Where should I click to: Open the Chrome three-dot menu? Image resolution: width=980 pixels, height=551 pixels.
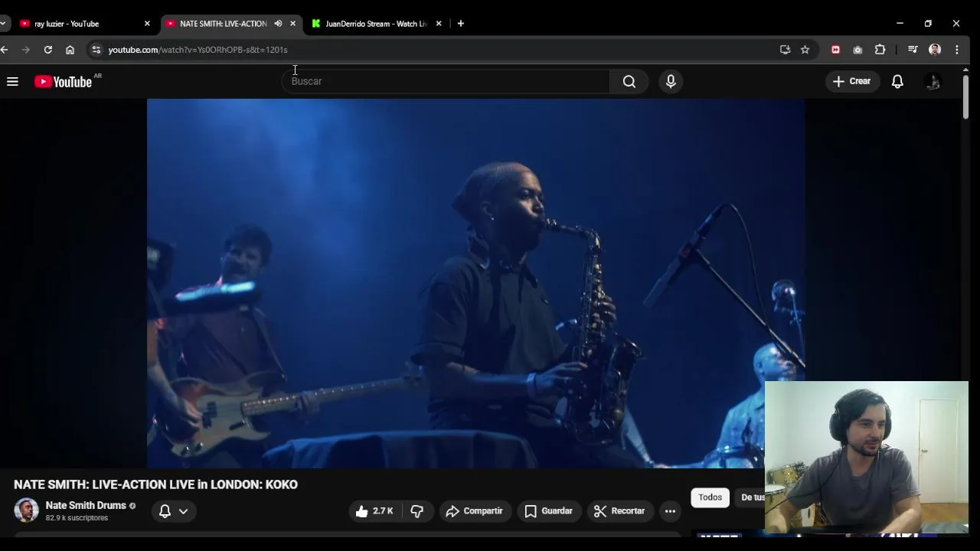coord(957,50)
